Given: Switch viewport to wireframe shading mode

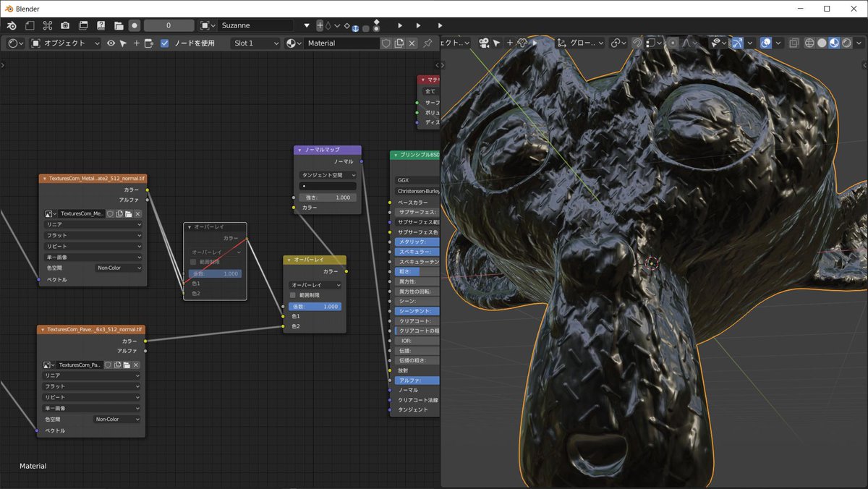Looking at the screenshot, I should [809, 43].
